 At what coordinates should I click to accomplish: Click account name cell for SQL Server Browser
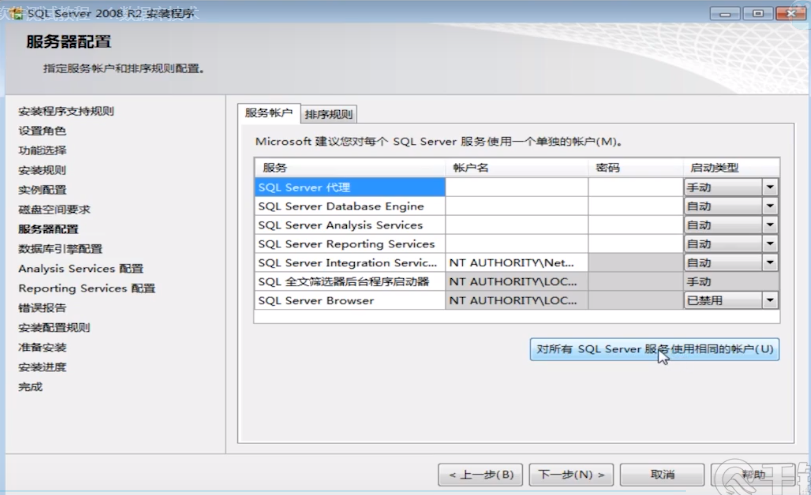(x=516, y=300)
